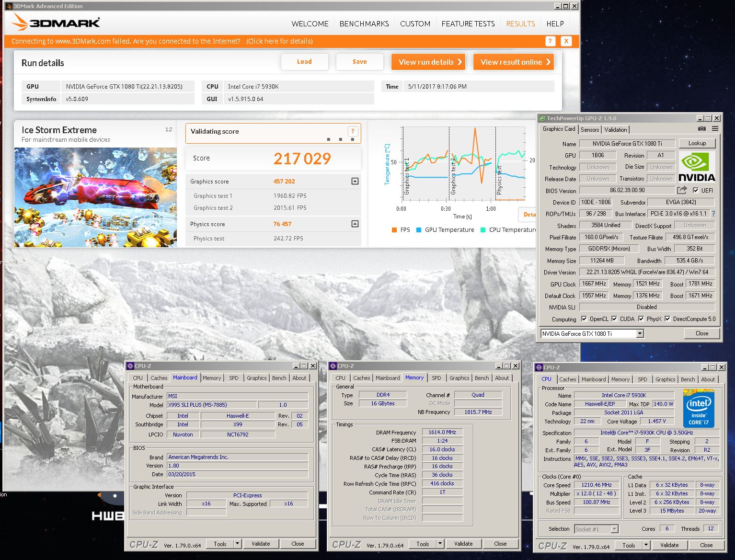
Task: Dismiss the orange connection warning with X
Action: click(x=566, y=41)
